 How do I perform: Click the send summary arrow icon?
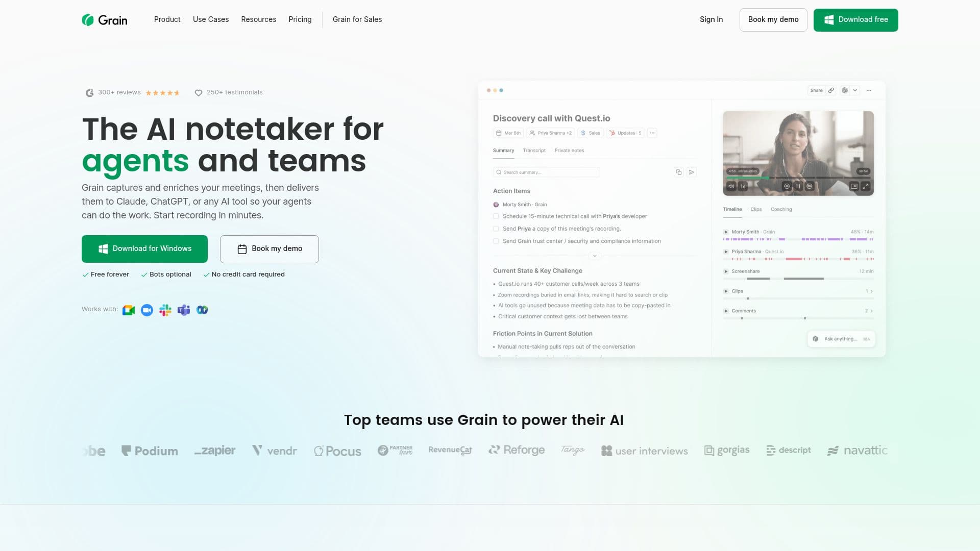point(692,172)
